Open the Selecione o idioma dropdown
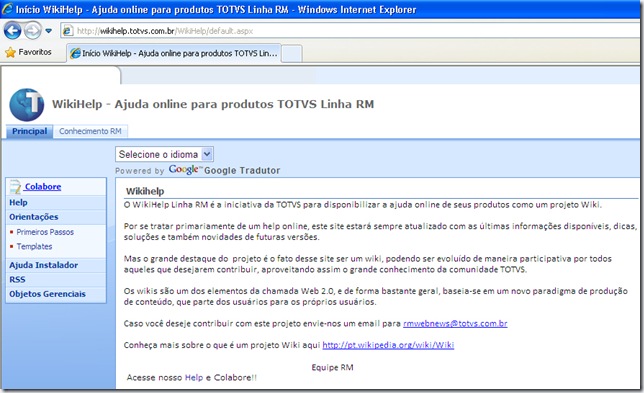 (x=164, y=154)
